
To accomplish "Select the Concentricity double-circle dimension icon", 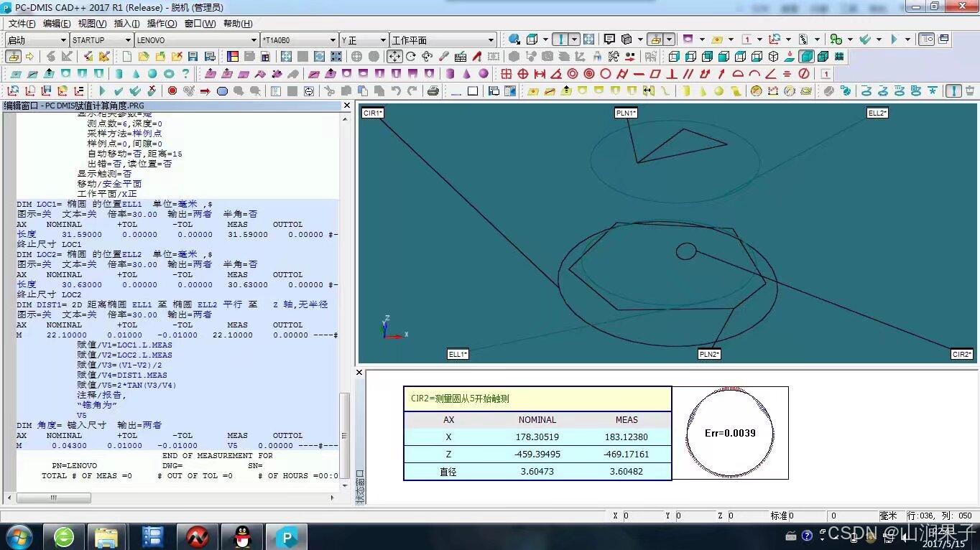I will click(x=573, y=74).
